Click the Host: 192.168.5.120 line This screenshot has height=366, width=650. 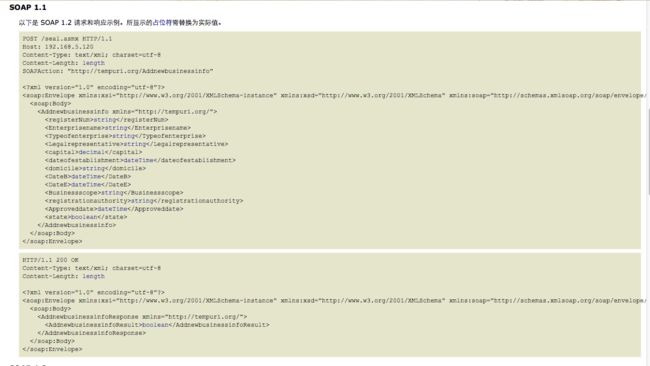coord(58,47)
